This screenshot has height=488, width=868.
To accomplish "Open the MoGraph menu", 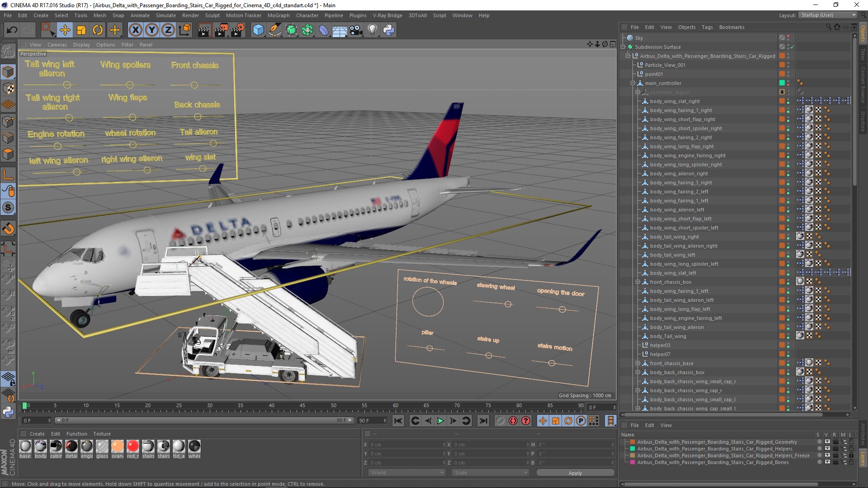I will tap(278, 15).
